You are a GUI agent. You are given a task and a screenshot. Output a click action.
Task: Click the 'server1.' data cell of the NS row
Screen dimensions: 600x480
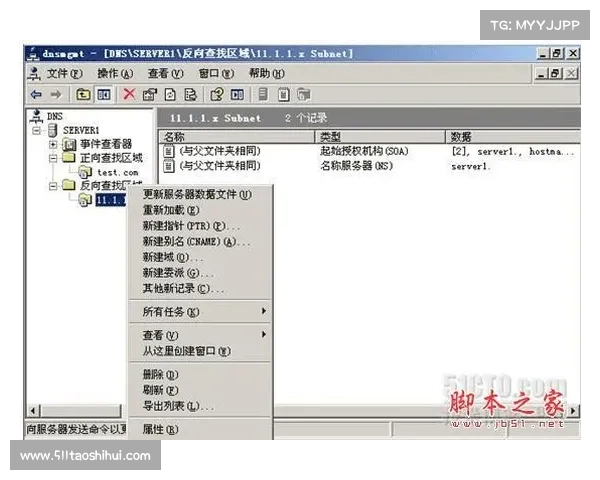click(471, 167)
